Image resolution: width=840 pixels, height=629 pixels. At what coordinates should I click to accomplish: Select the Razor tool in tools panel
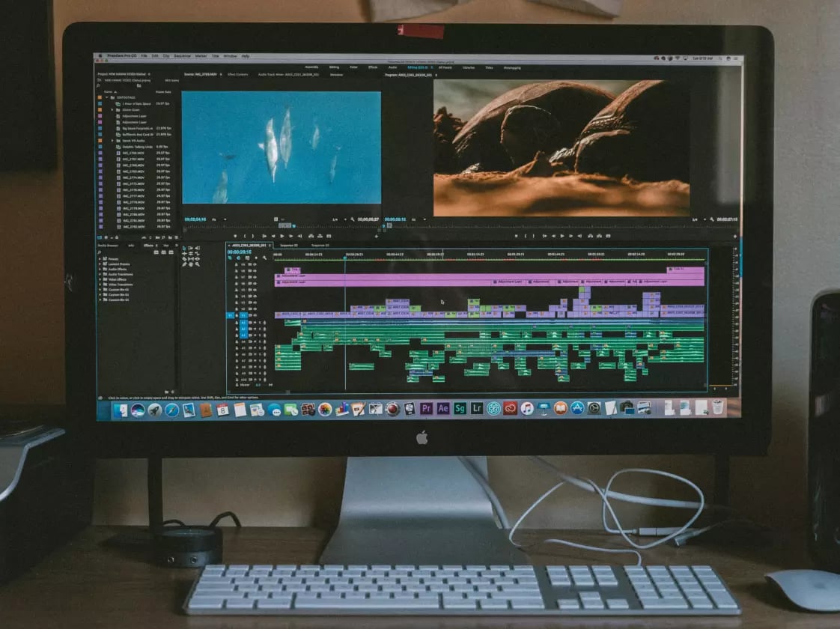(197, 253)
